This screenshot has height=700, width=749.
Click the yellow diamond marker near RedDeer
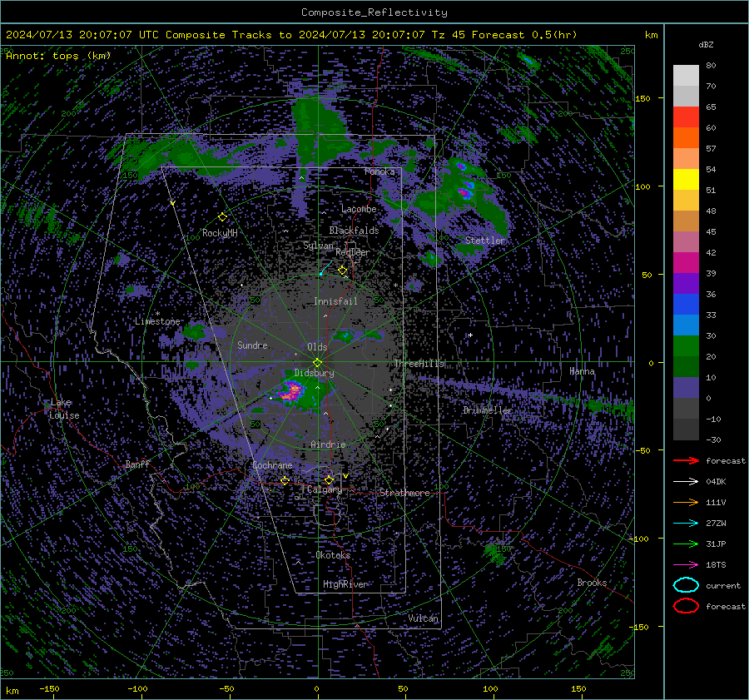pyautogui.click(x=343, y=271)
